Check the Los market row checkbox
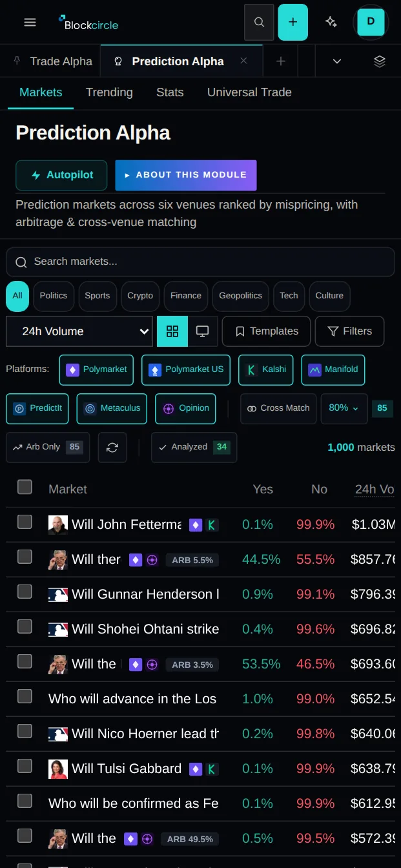The image size is (401, 868). click(x=25, y=696)
